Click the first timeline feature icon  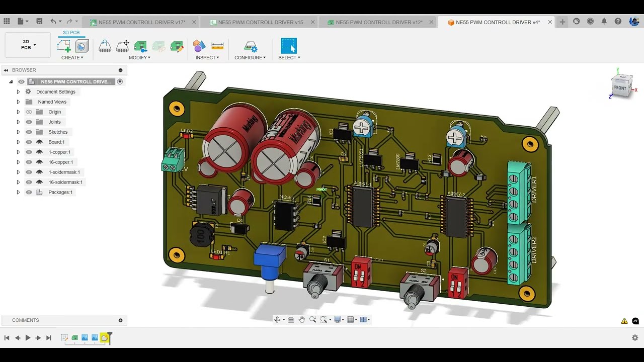tap(64, 338)
